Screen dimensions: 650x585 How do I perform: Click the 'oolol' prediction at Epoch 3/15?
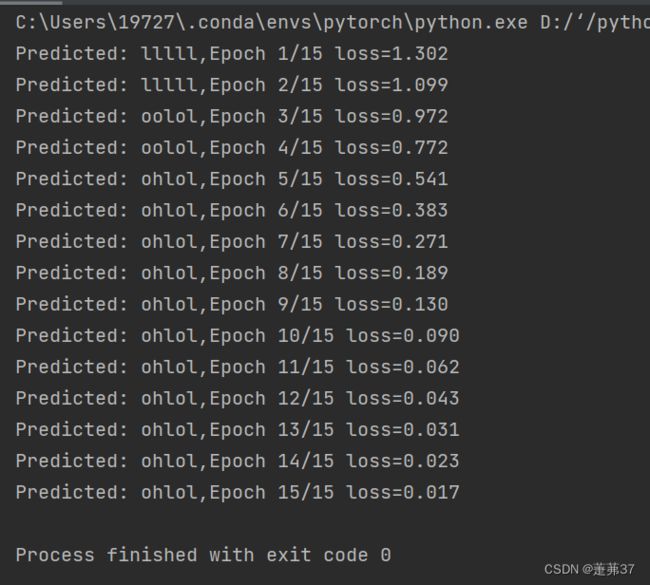click(169, 117)
